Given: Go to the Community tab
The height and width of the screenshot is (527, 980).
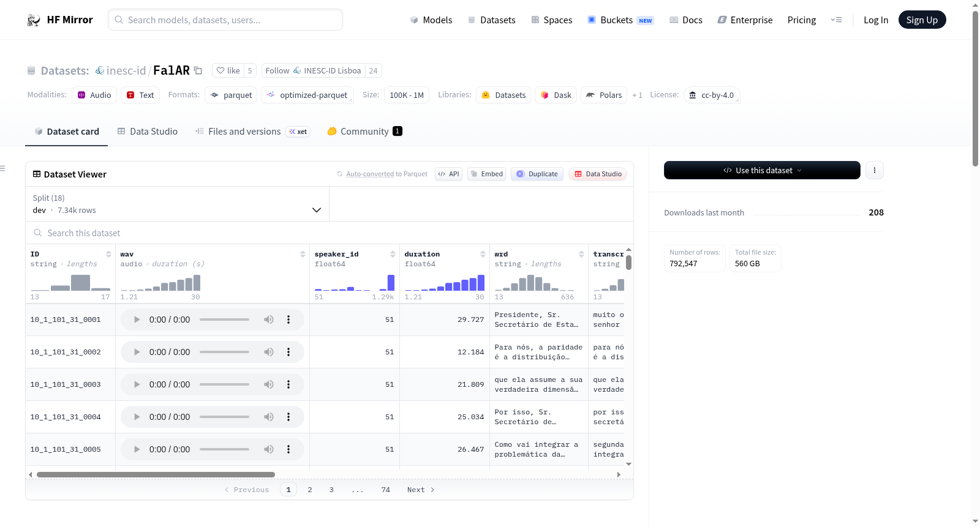Looking at the screenshot, I should (364, 132).
